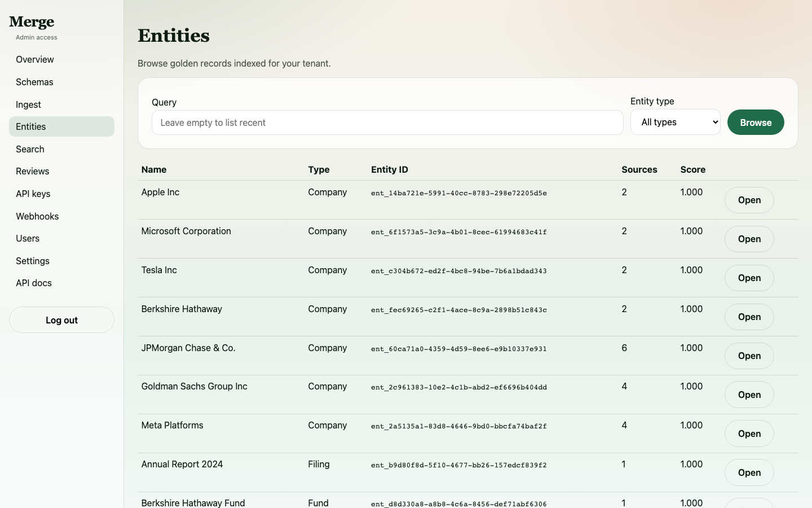Select the Tesla Inc name cell

coord(159,270)
